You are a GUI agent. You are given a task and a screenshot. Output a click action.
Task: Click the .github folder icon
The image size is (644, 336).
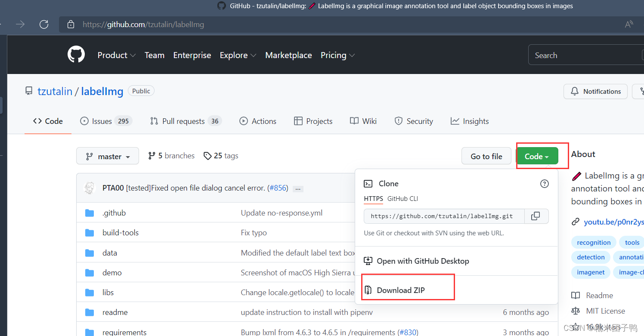(90, 213)
